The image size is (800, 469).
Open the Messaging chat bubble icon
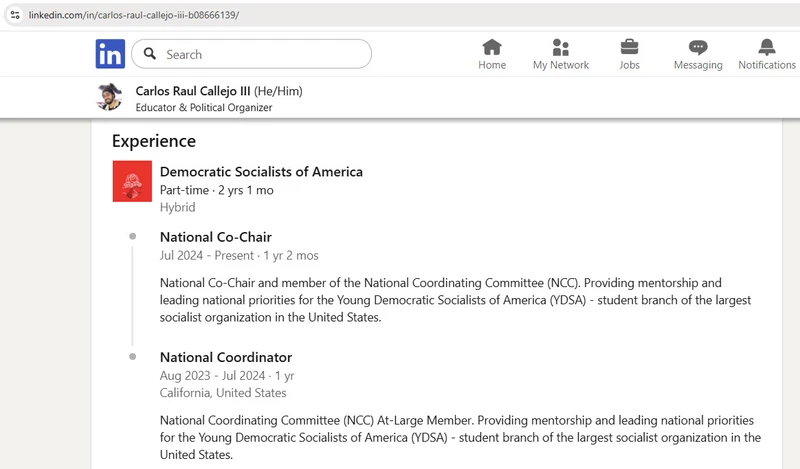coord(698,47)
